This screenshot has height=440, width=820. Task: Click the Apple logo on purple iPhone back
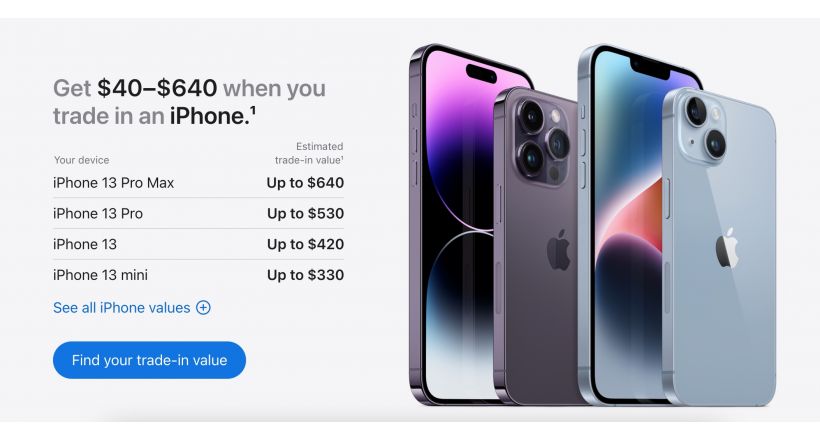[x=559, y=250]
